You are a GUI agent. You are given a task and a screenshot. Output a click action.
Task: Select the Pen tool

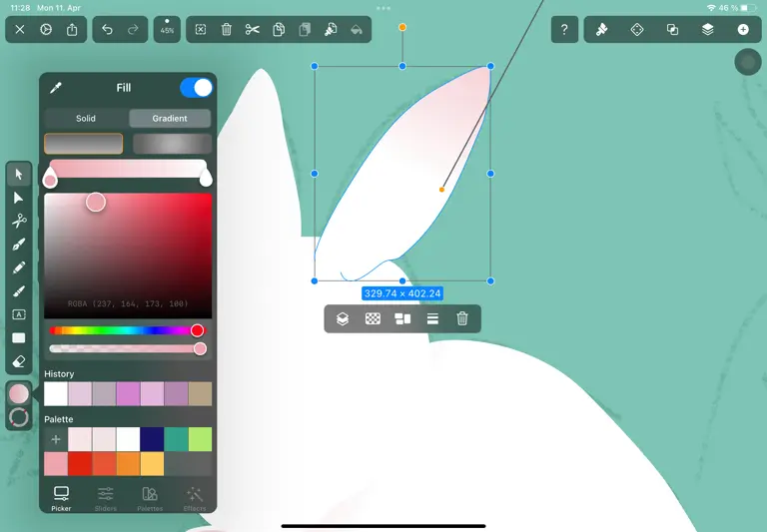click(19, 245)
